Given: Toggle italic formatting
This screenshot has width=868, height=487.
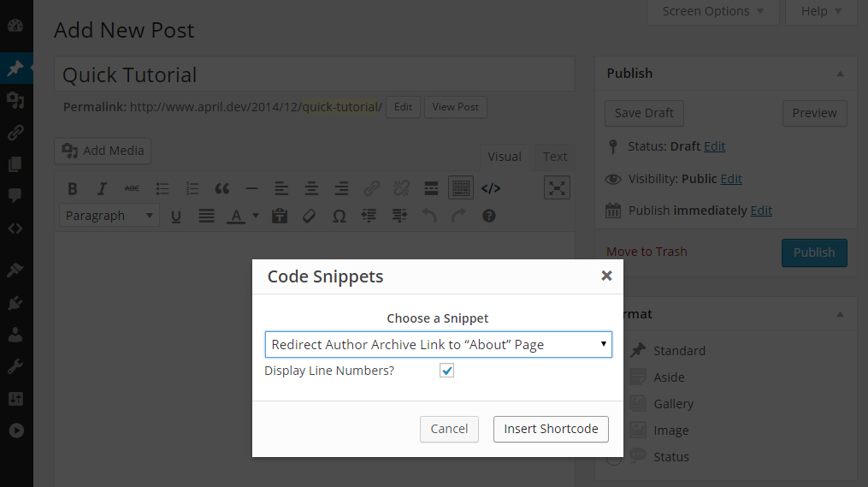Looking at the screenshot, I should pos(102,188).
